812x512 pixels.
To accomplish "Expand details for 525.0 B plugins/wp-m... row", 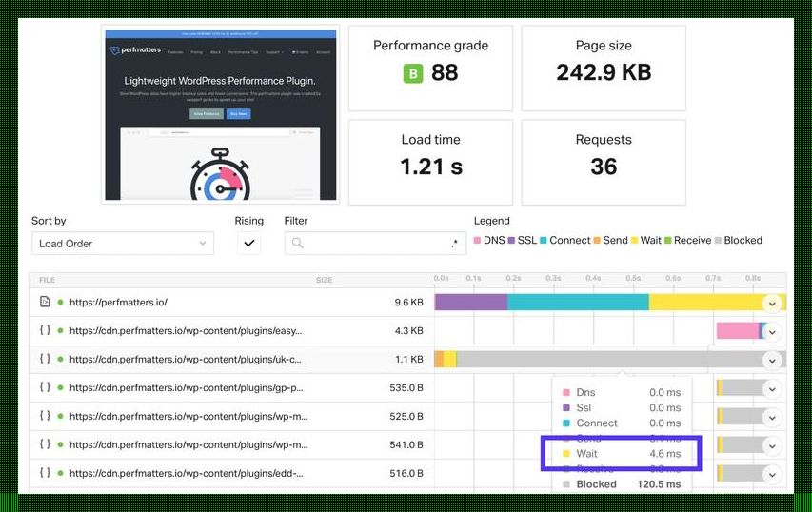I will coord(772,417).
